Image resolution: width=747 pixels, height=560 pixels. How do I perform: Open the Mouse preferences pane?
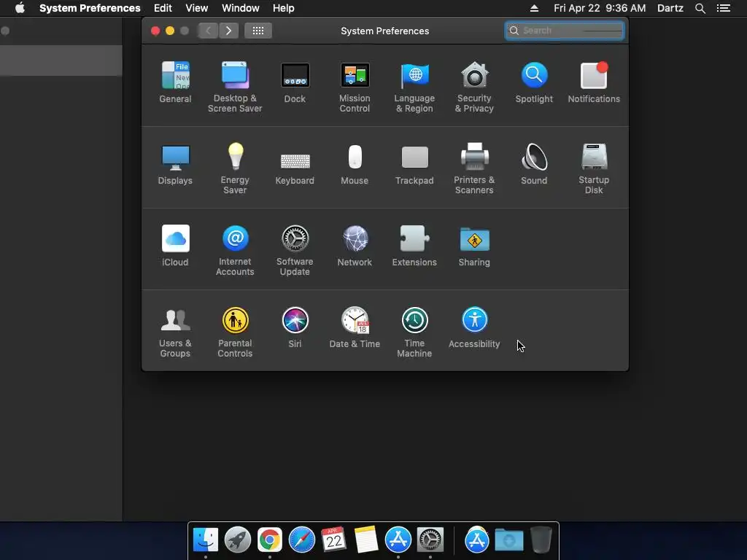[x=355, y=164]
